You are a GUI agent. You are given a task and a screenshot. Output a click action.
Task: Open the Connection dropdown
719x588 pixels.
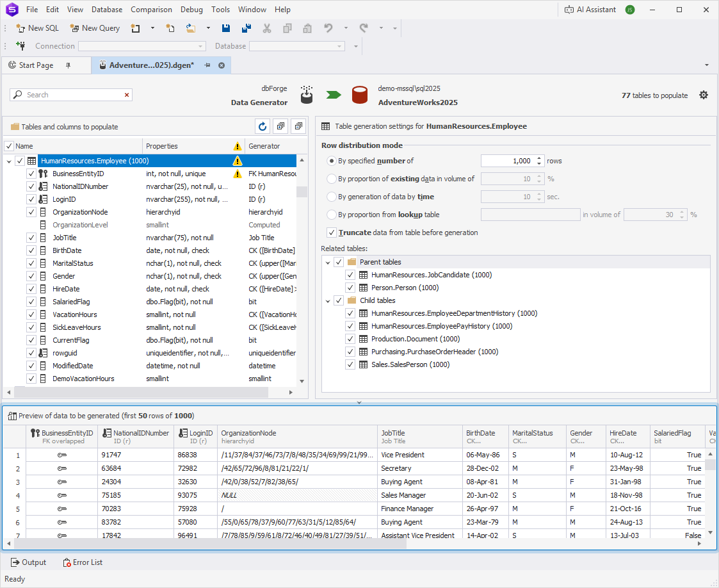click(200, 46)
